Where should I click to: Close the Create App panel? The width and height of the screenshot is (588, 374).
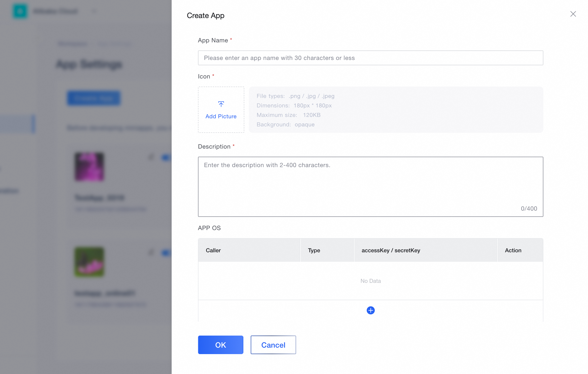click(x=573, y=14)
